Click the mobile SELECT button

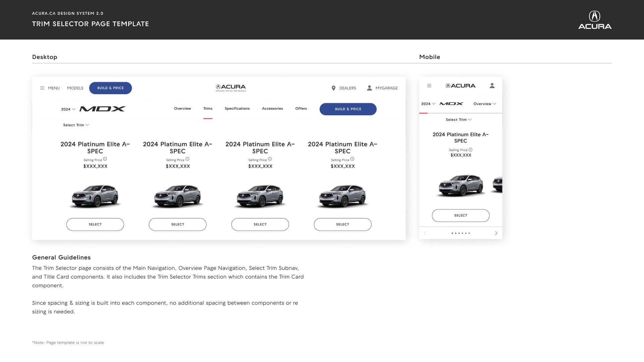point(461,216)
